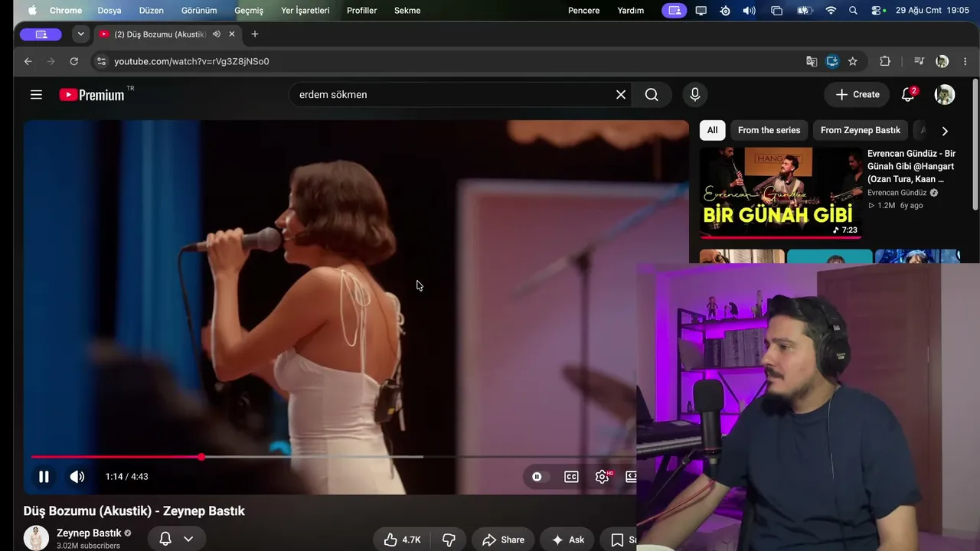
Task: Show more filter chips with the arrow
Action: tap(945, 131)
